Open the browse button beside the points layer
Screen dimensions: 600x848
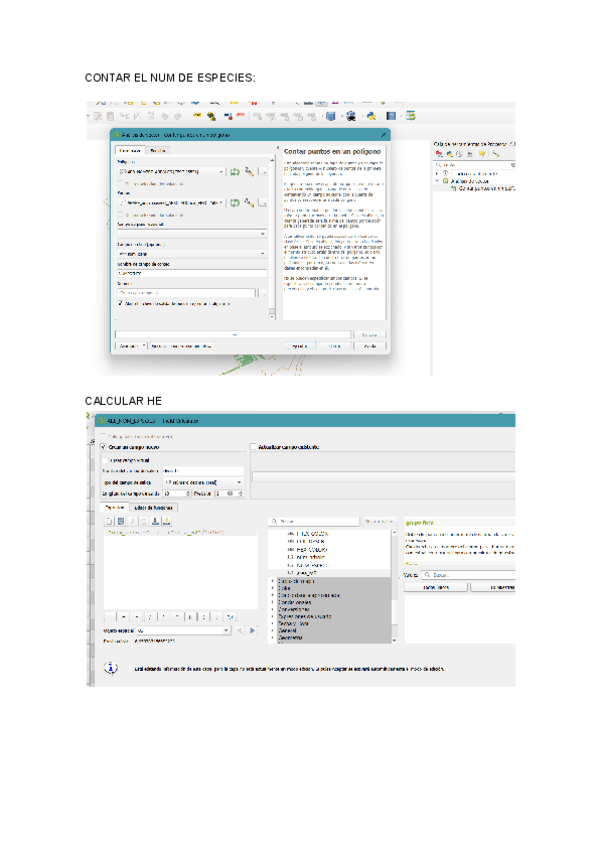point(262,203)
